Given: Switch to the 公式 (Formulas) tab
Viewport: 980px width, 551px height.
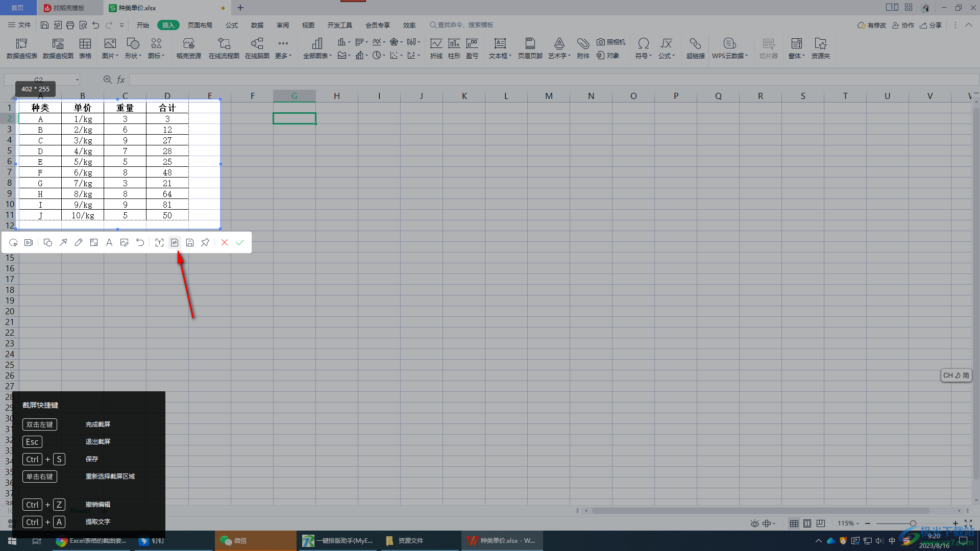Looking at the screenshot, I should point(232,25).
